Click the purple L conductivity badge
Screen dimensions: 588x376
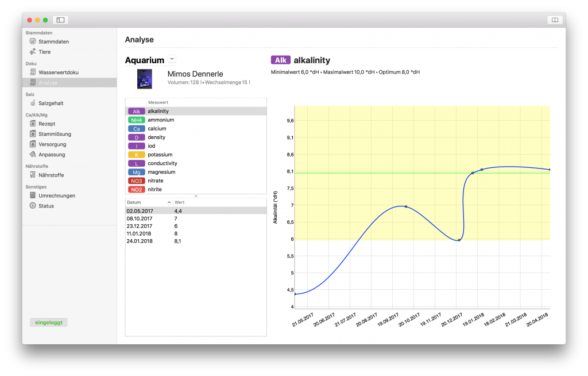point(136,163)
